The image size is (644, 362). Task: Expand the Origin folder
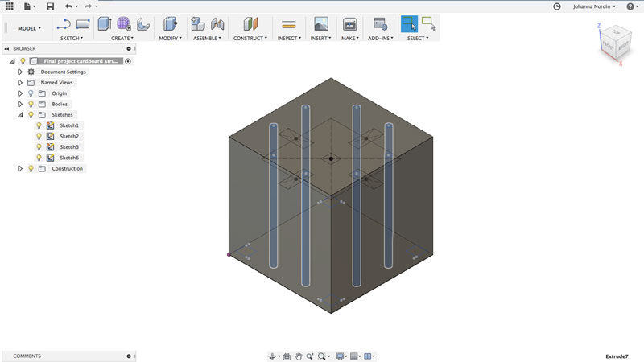tap(19, 93)
